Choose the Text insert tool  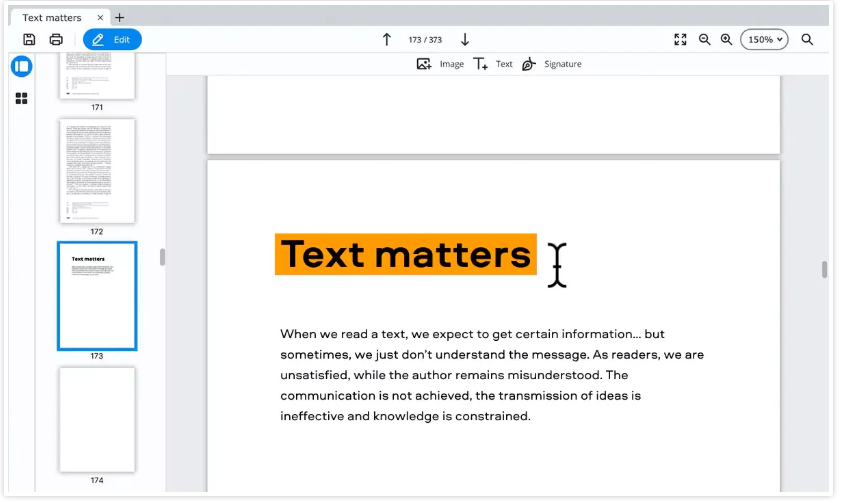point(492,64)
